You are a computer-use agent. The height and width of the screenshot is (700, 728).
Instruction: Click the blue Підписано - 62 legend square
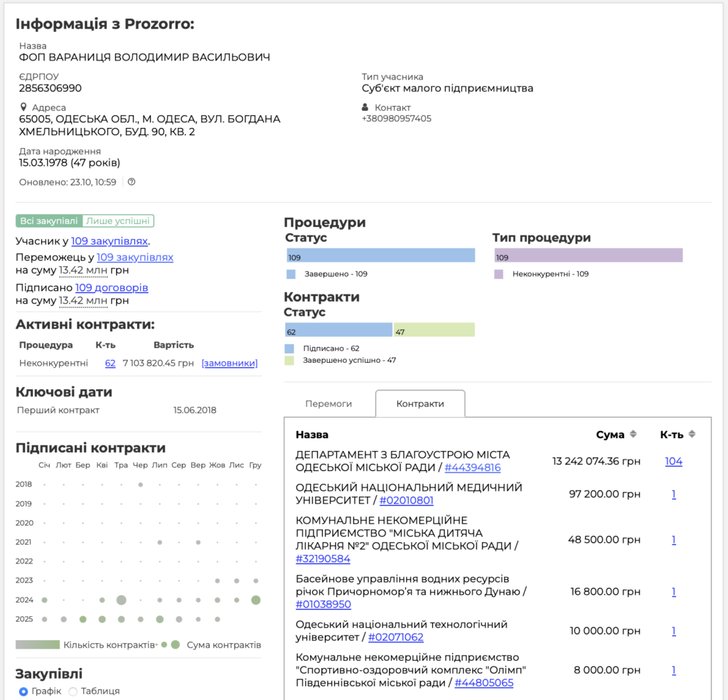(289, 349)
